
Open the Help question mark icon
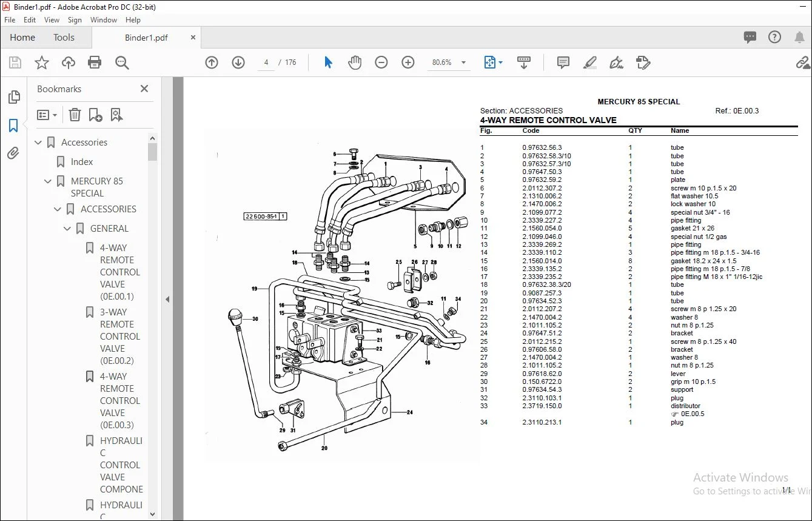(774, 37)
